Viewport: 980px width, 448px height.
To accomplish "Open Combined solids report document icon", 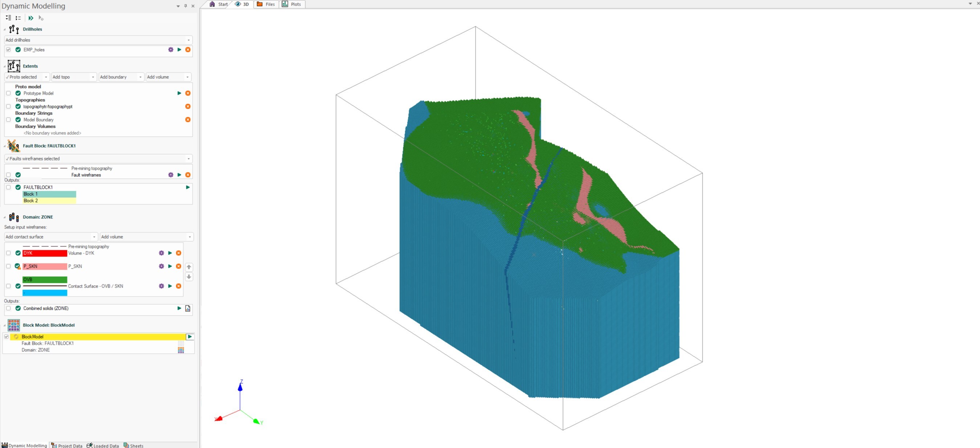I will [188, 308].
